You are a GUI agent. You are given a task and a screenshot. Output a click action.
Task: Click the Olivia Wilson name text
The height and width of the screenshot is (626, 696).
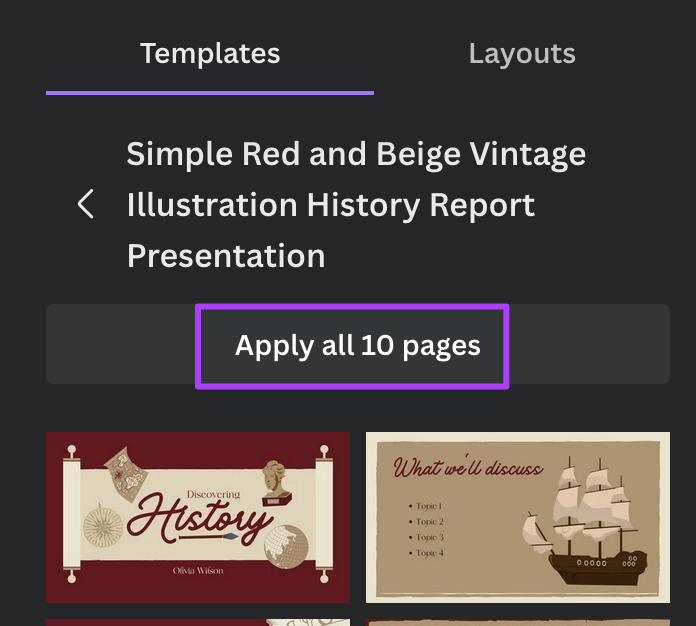(198, 570)
